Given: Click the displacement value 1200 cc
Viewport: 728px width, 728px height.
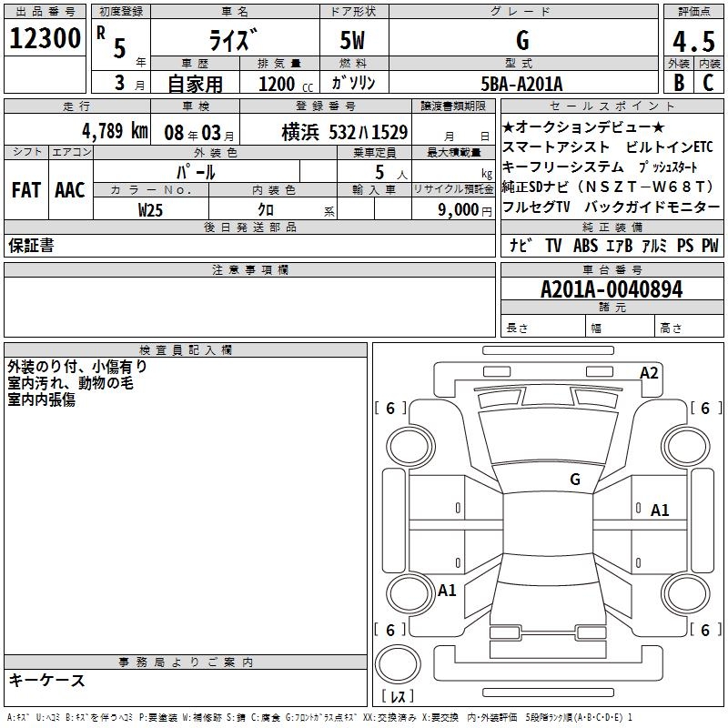Looking at the screenshot, I should click(286, 84).
